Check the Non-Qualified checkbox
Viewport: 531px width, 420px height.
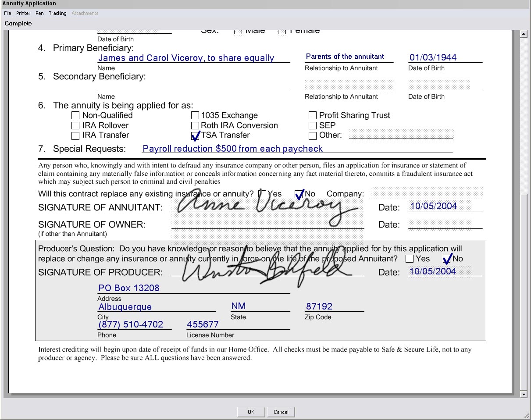click(75, 116)
